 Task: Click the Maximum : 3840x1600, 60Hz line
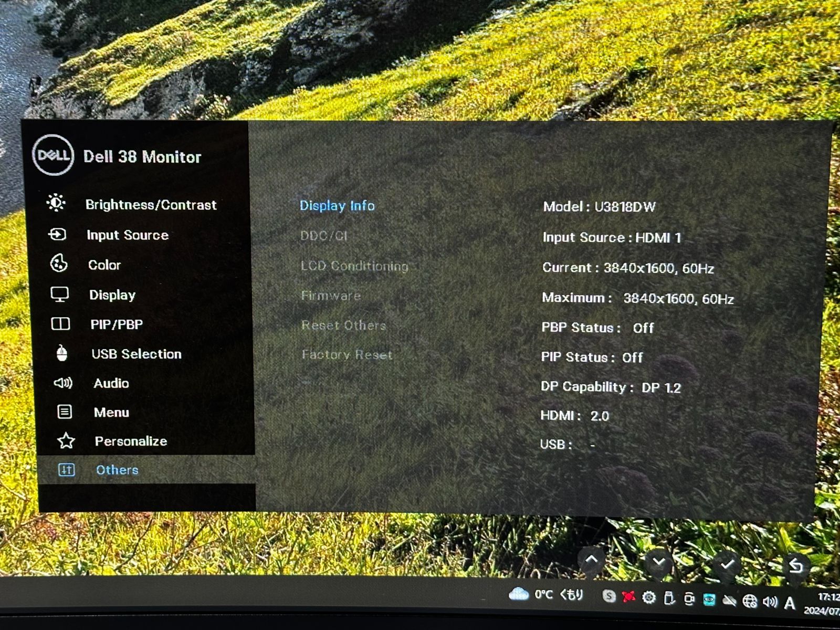[637, 298]
